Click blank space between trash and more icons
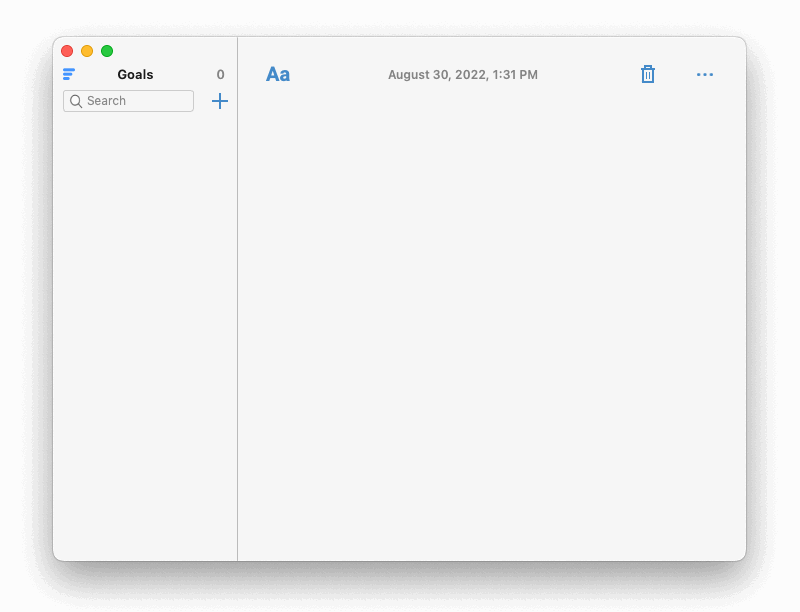 tap(676, 74)
